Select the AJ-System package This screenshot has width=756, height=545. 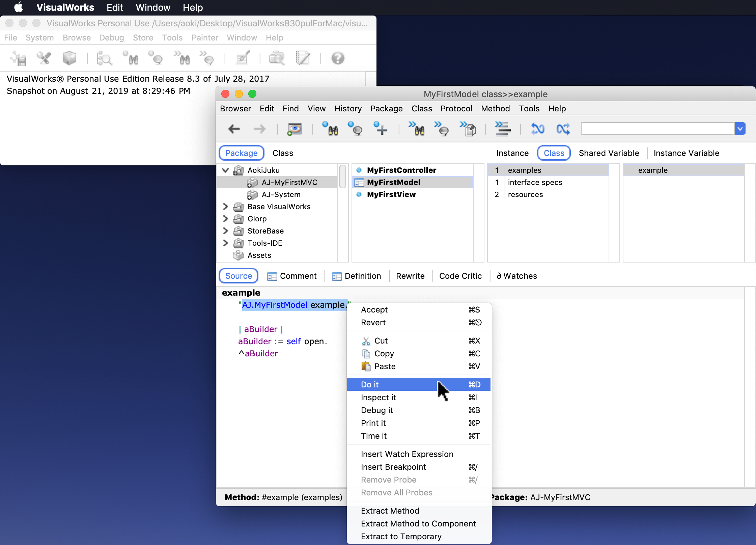pos(277,194)
